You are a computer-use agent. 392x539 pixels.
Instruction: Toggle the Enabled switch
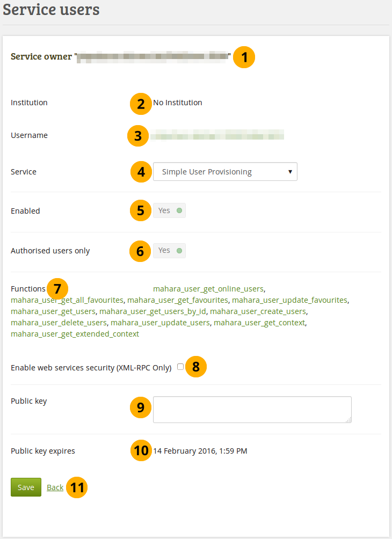[x=170, y=210]
